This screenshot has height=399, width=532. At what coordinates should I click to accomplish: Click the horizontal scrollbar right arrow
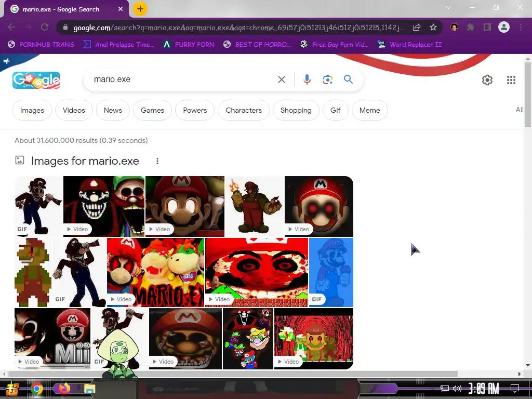click(520, 374)
